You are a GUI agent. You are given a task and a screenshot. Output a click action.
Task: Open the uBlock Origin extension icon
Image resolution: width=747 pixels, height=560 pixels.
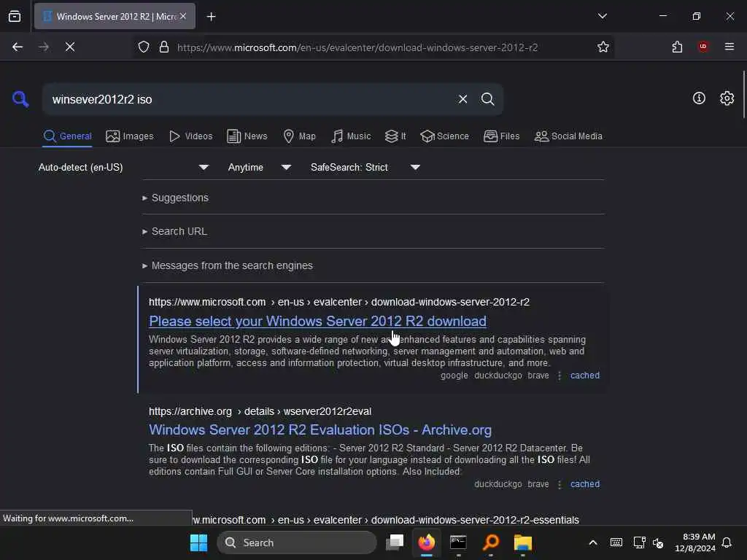tap(703, 47)
